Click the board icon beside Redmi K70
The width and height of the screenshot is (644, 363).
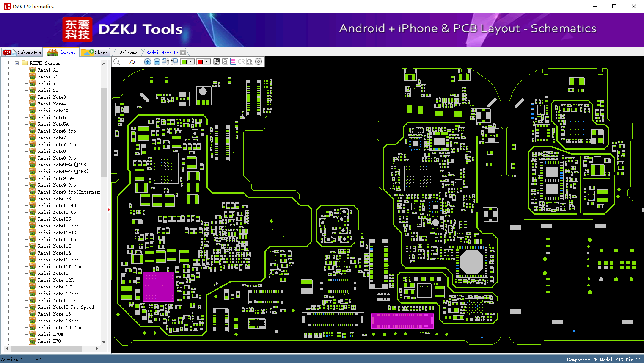pos(33,341)
